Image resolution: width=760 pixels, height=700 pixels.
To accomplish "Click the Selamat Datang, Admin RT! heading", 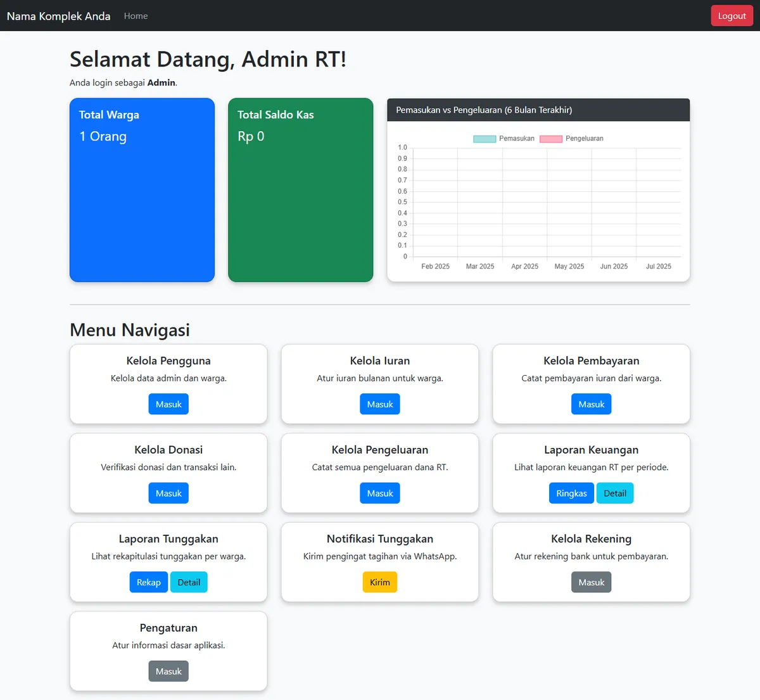I will point(208,60).
